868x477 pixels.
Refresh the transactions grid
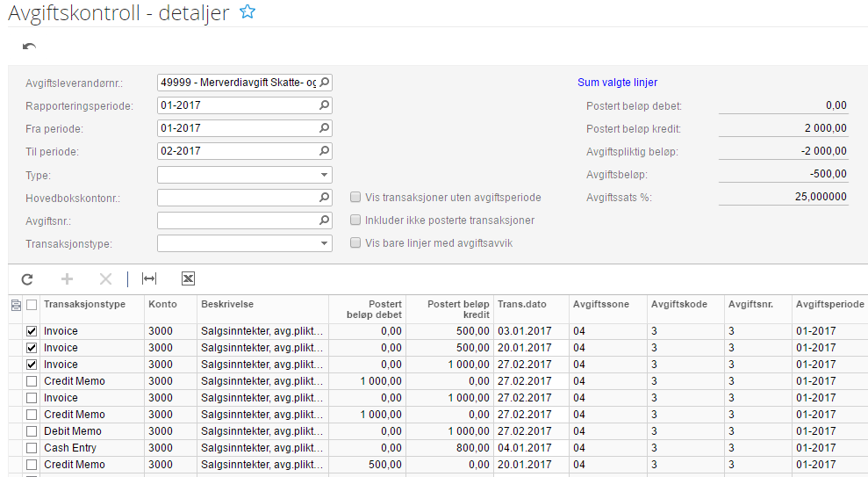pyautogui.click(x=27, y=279)
